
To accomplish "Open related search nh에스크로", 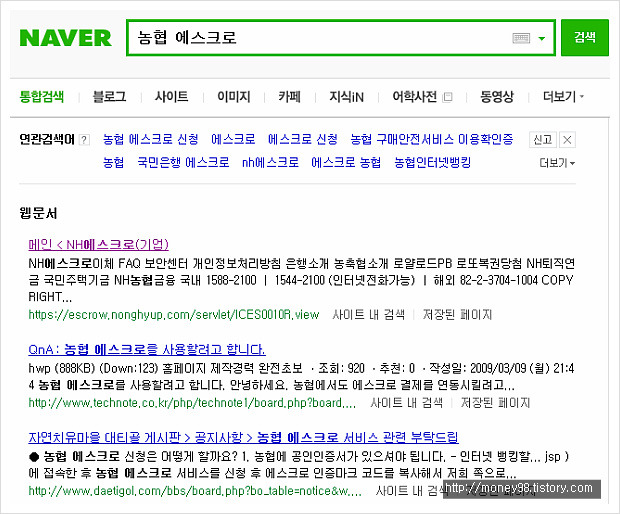I will tap(270, 163).
